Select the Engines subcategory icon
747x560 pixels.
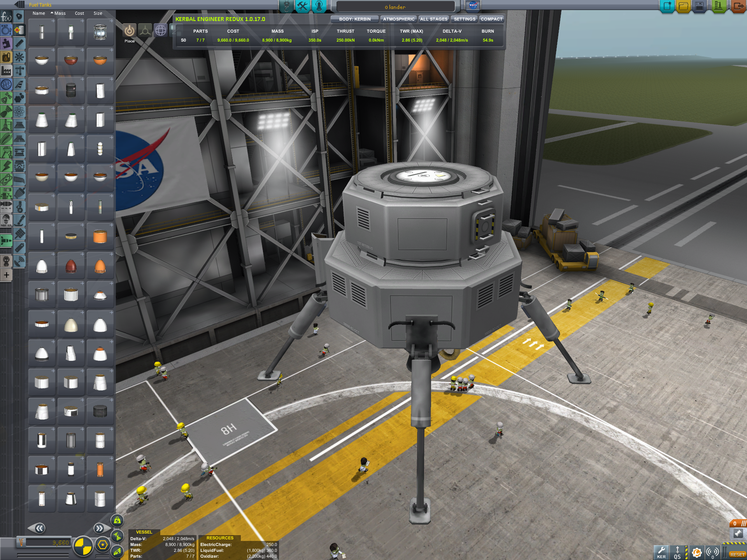19,44
